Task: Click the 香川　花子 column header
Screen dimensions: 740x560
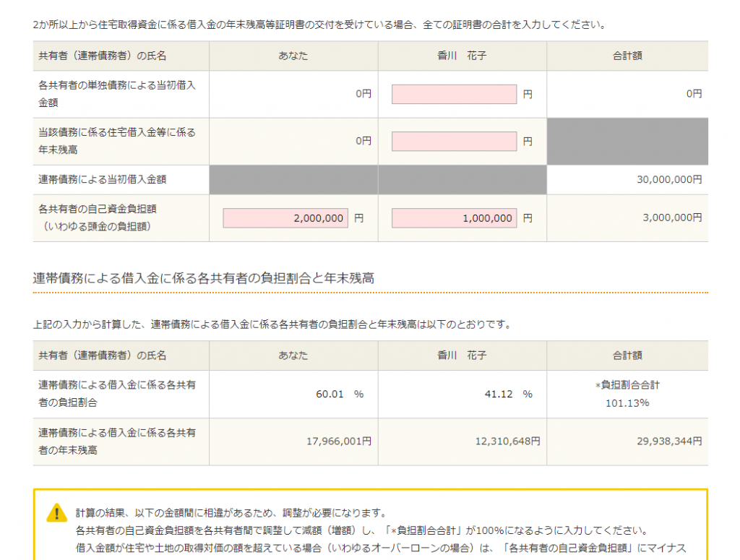Action: click(x=462, y=56)
